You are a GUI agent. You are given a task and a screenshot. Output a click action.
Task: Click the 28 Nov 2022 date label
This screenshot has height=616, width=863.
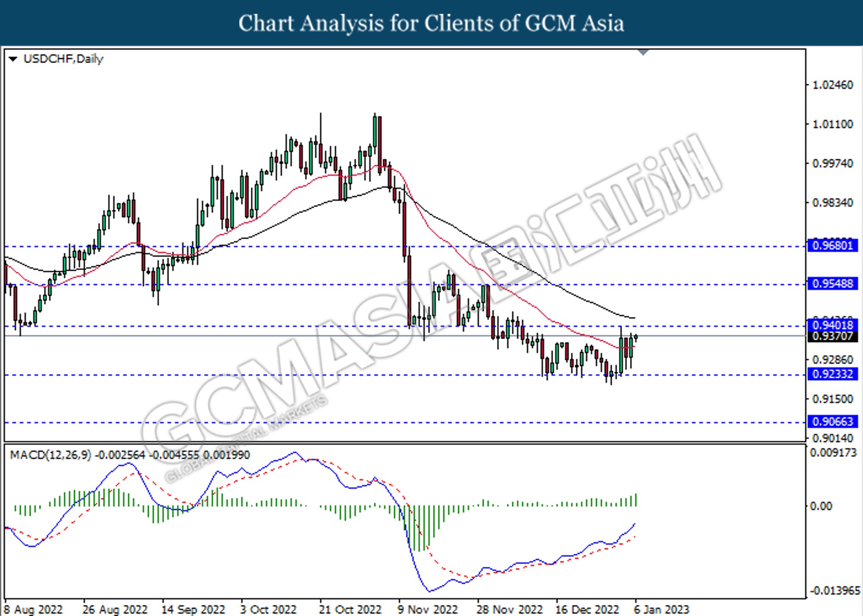tap(509, 610)
